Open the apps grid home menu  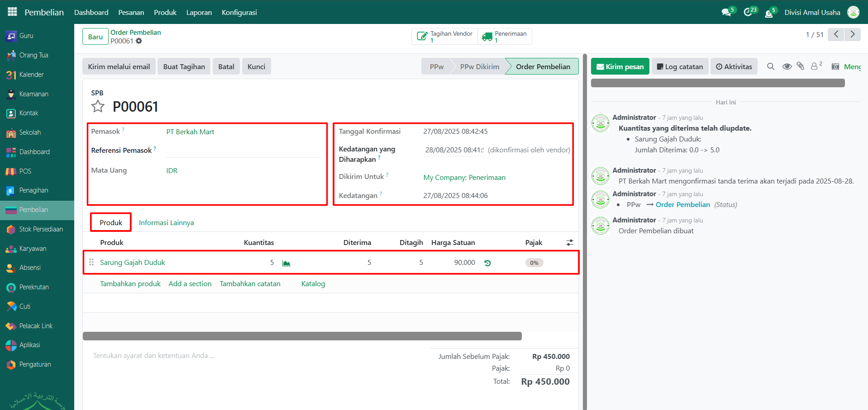coord(12,12)
